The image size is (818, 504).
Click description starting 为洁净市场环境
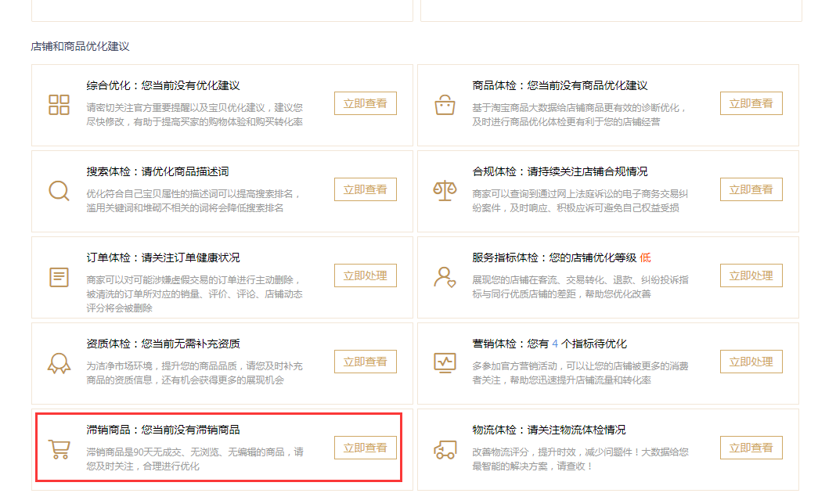click(x=195, y=373)
